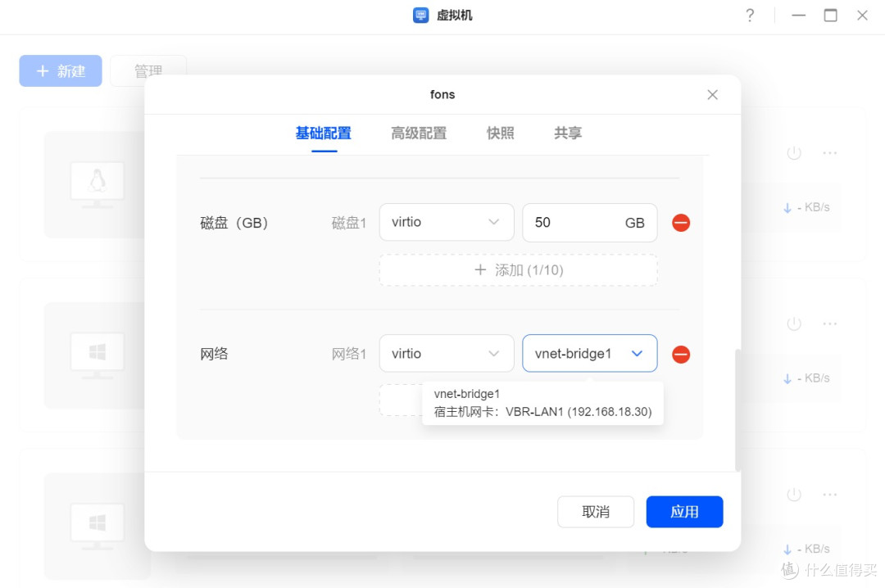The height and width of the screenshot is (588, 885).
Task: Click the second VM power icon
Action: [793, 323]
